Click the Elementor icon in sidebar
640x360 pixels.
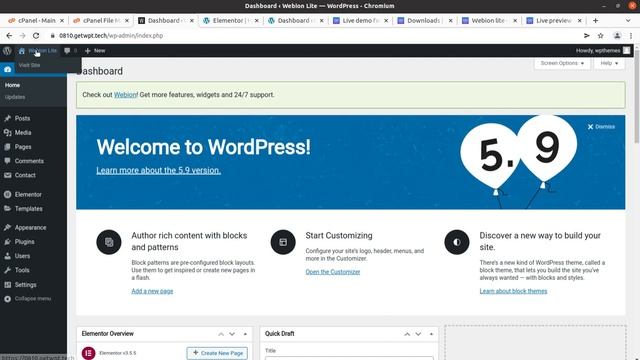pyautogui.click(x=7, y=195)
